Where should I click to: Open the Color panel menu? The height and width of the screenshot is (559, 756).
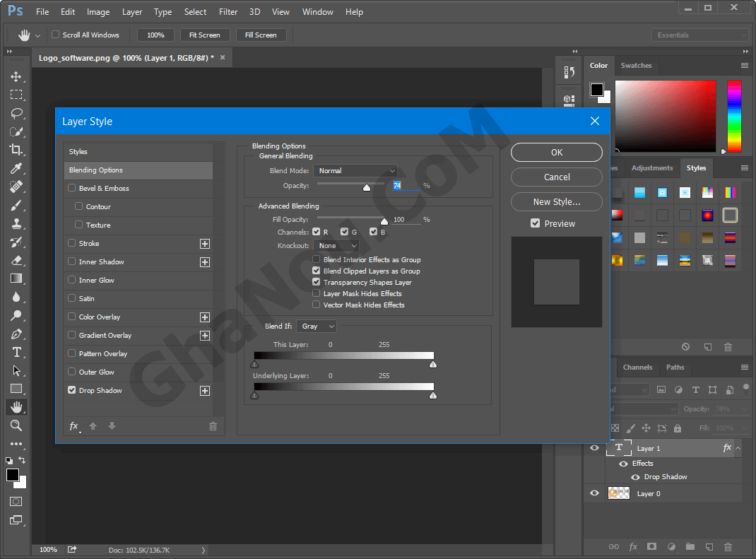(x=745, y=66)
